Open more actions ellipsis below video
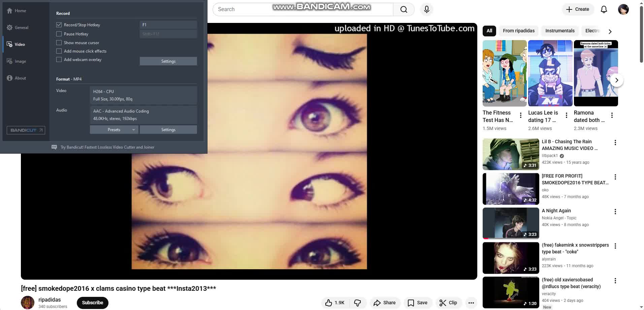This screenshot has width=644, height=310. pos(471,303)
